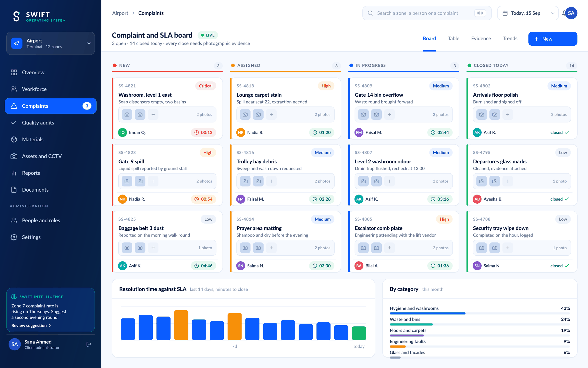Click the log out icon beside Sana Ahmed
The width and height of the screenshot is (588, 368).
tap(89, 344)
